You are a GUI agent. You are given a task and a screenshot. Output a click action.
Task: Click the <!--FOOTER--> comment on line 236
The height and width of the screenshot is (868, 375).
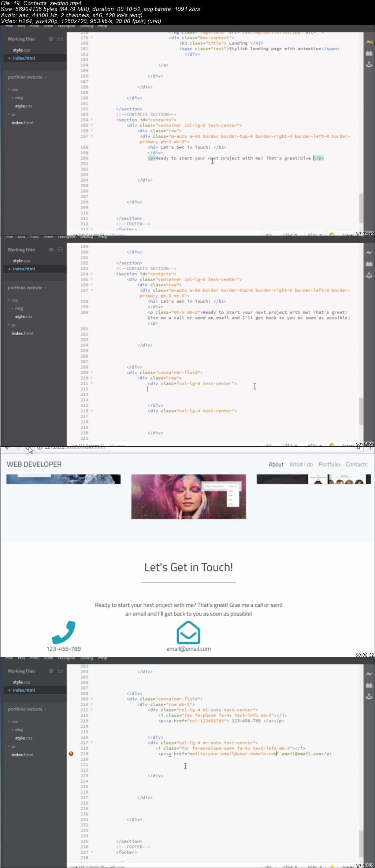click(133, 847)
